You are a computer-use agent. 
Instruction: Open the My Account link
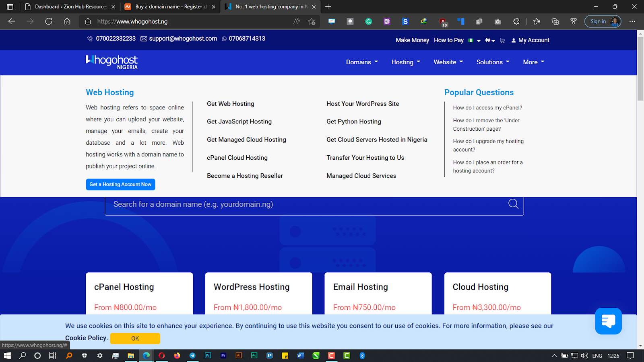pos(530,40)
